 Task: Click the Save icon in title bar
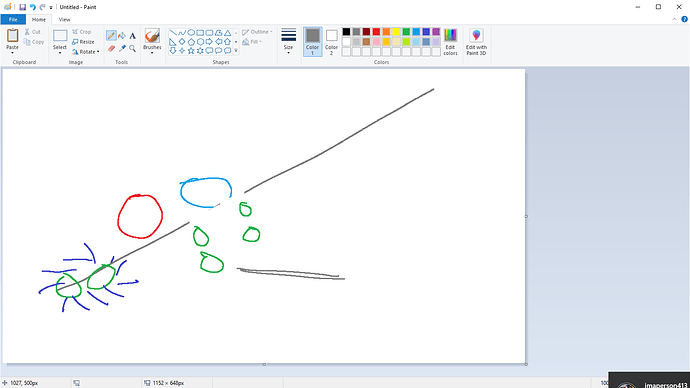click(x=22, y=7)
